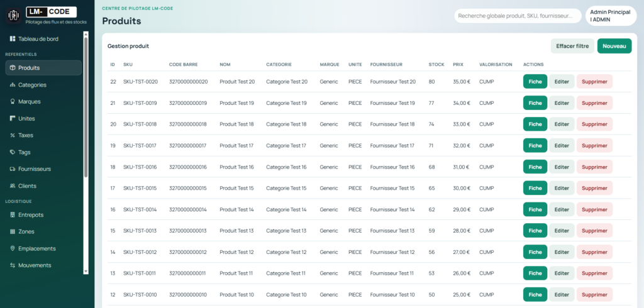Open the Marques sidebar icon
Screen dimensions: 644x308
point(13,102)
